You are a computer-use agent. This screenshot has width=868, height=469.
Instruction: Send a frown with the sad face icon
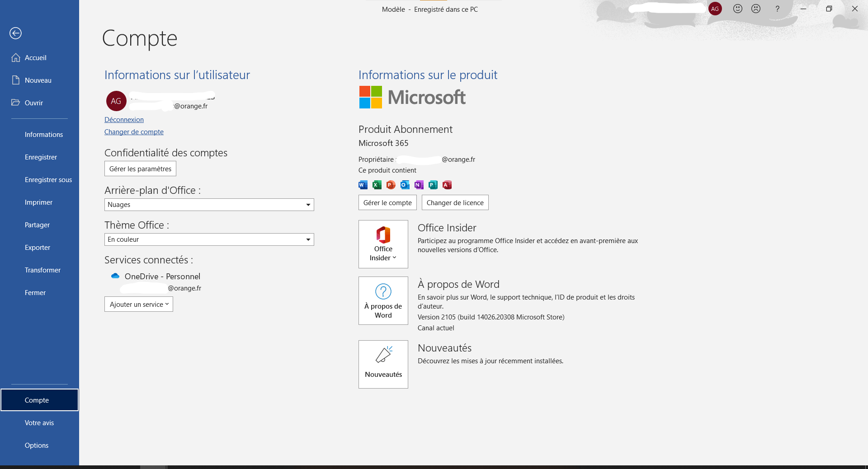pyautogui.click(x=756, y=9)
